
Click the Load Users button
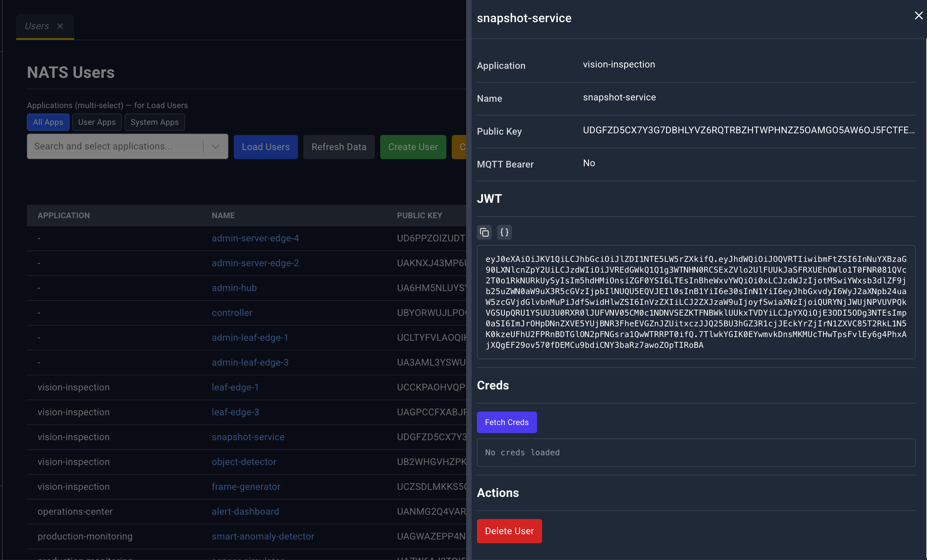pos(266,147)
